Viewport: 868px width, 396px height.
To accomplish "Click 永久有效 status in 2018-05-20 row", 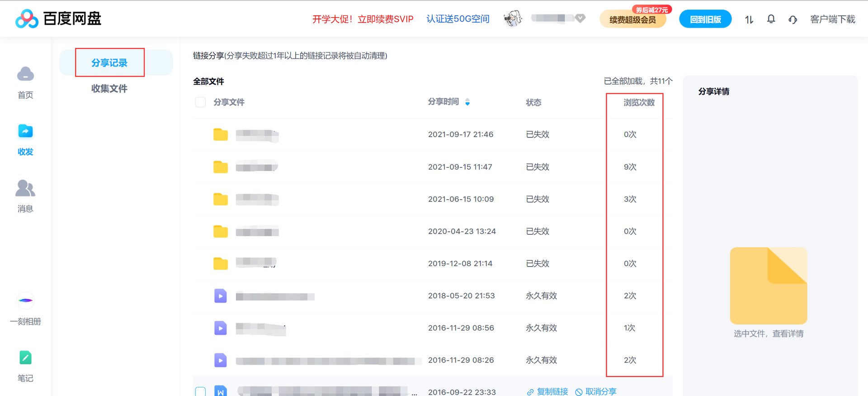I will pyautogui.click(x=541, y=296).
